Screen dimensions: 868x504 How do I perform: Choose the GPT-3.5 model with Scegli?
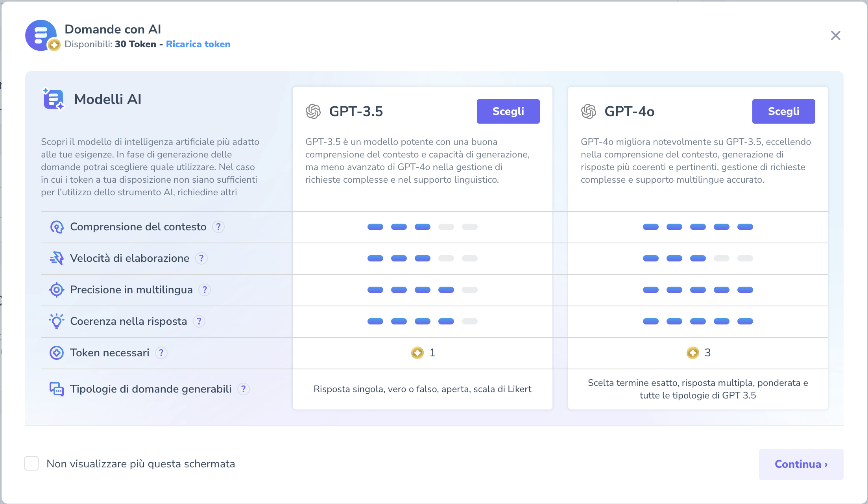point(508,111)
